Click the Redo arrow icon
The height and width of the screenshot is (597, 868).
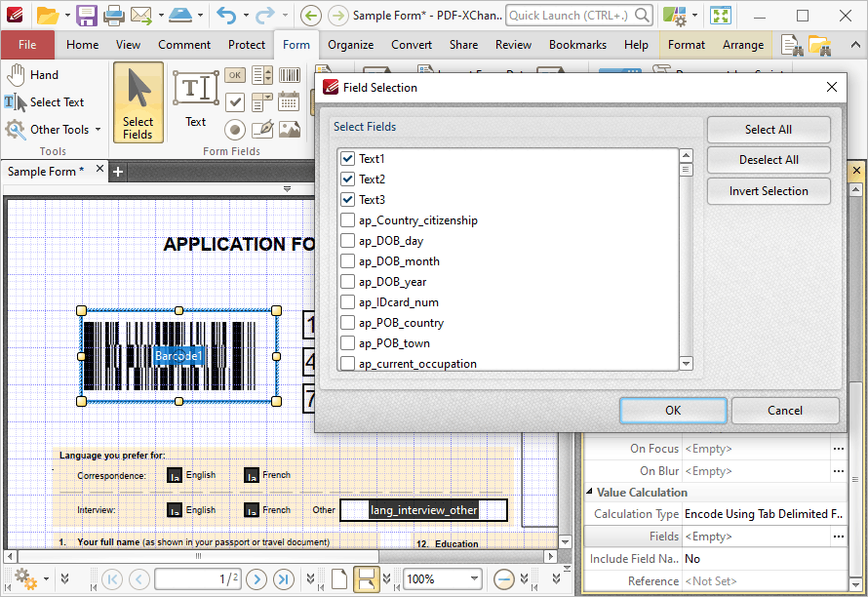coord(264,16)
